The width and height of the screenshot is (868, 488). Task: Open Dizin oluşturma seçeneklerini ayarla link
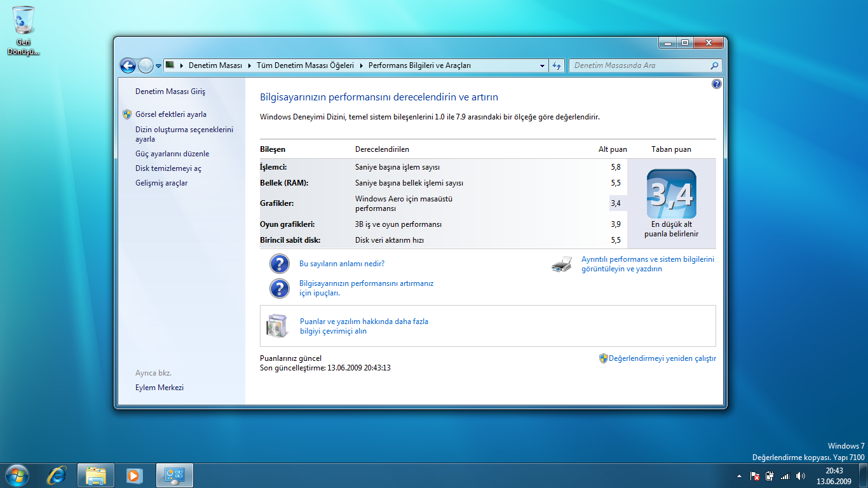[x=184, y=134]
